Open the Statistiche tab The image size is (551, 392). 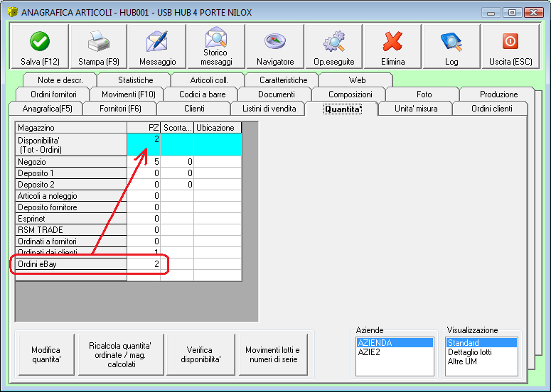pos(135,80)
